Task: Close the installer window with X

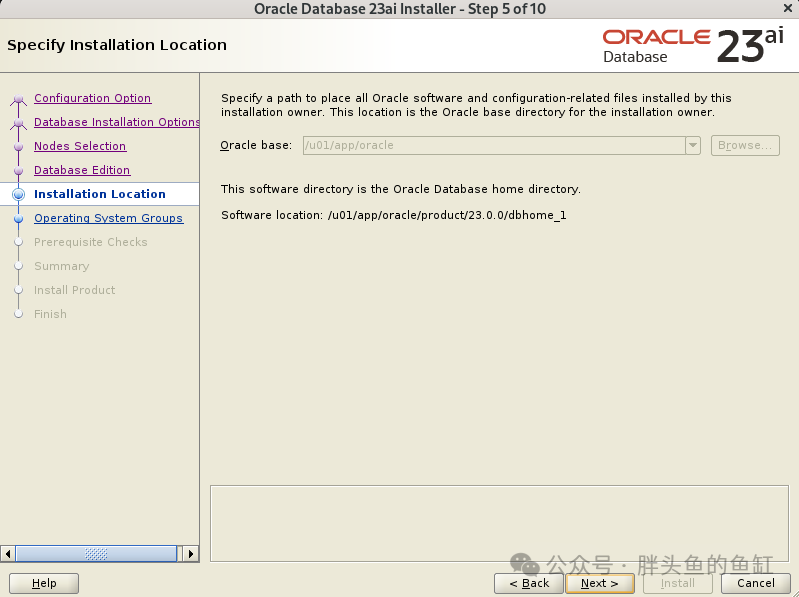Action: coord(788,8)
